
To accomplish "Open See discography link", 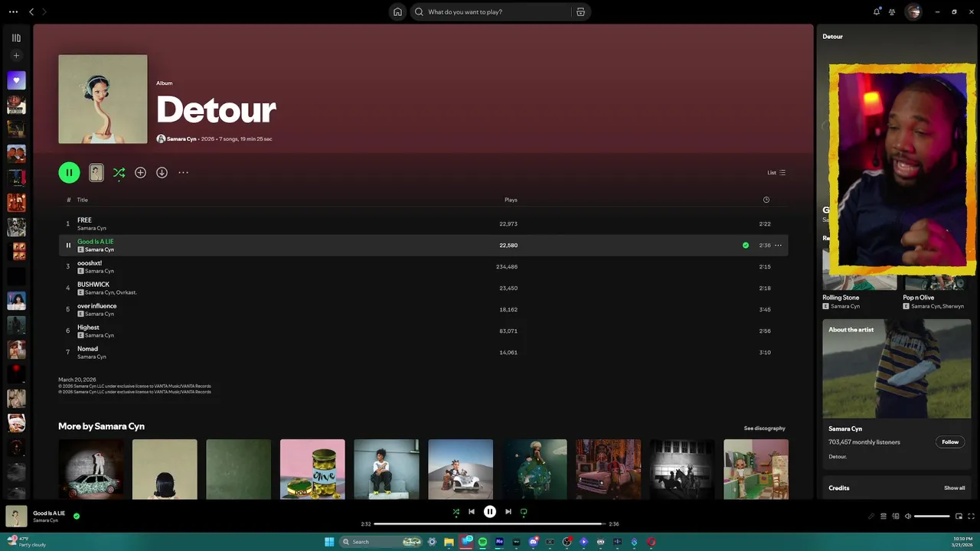I will point(764,429).
